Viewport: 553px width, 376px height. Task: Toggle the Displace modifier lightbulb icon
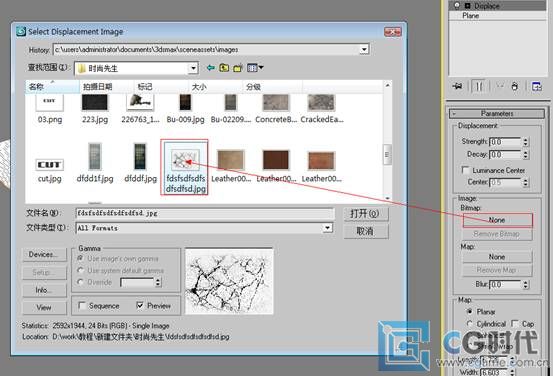click(x=457, y=5)
